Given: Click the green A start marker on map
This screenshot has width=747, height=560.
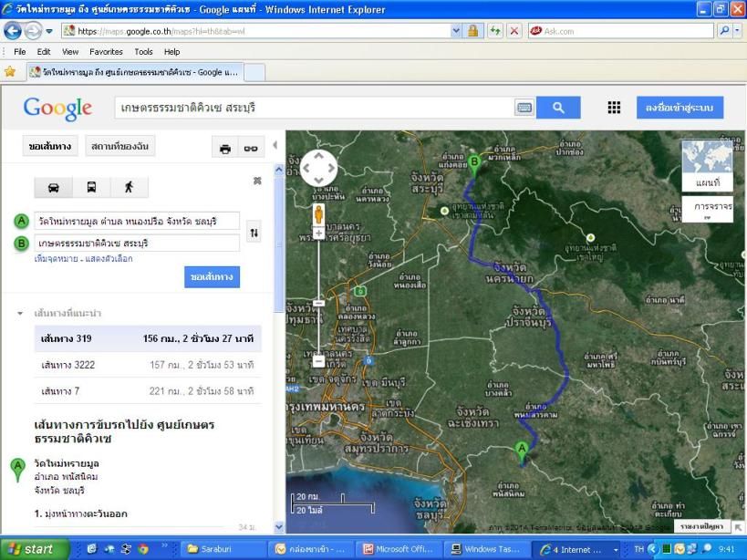Looking at the screenshot, I should pos(522,452).
